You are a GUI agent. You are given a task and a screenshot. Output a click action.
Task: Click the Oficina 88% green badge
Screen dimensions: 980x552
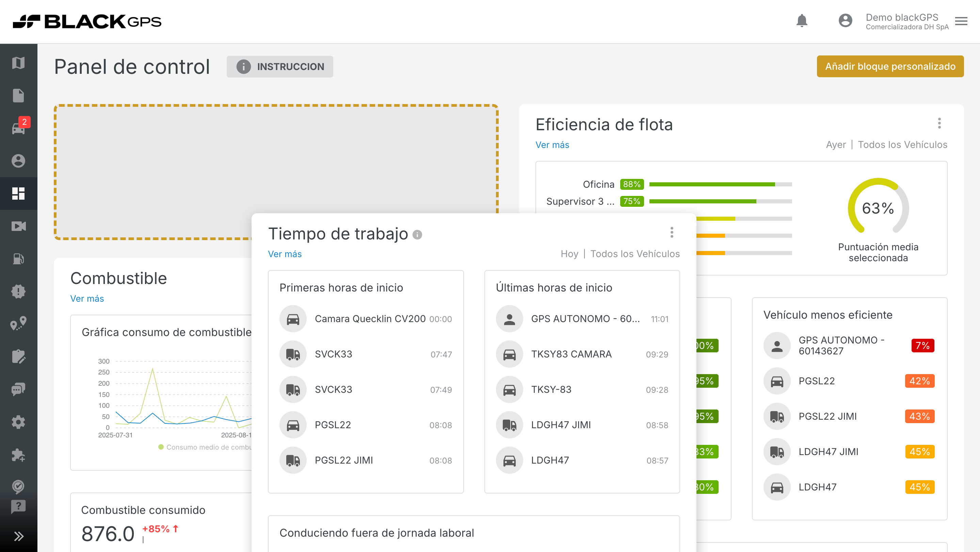tap(631, 184)
